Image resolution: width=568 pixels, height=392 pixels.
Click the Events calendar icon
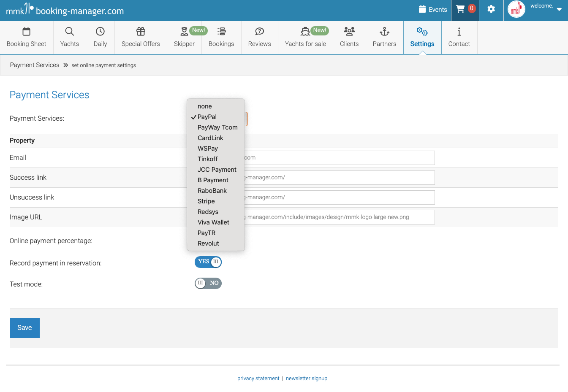[x=422, y=9]
